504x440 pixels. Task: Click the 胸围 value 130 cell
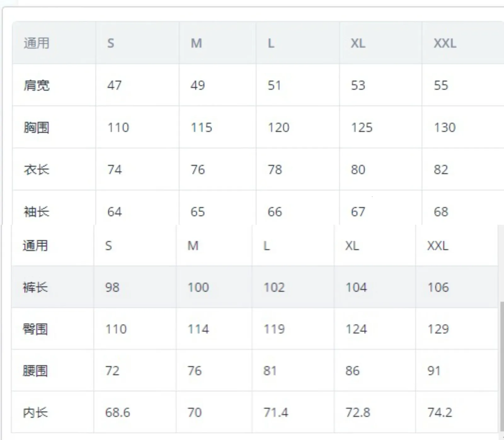tap(445, 128)
